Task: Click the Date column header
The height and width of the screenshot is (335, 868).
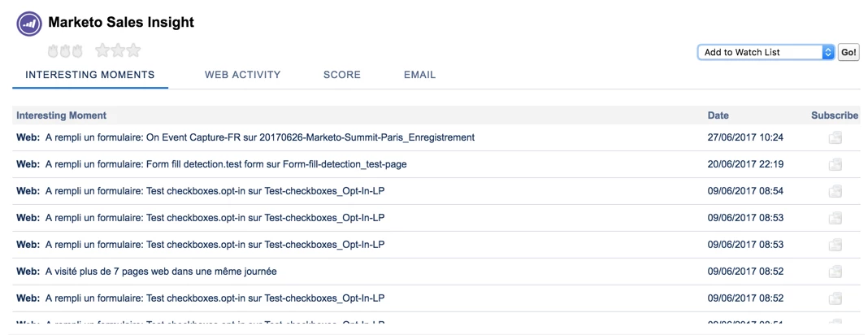Action: pyautogui.click(x=718, y=115)
